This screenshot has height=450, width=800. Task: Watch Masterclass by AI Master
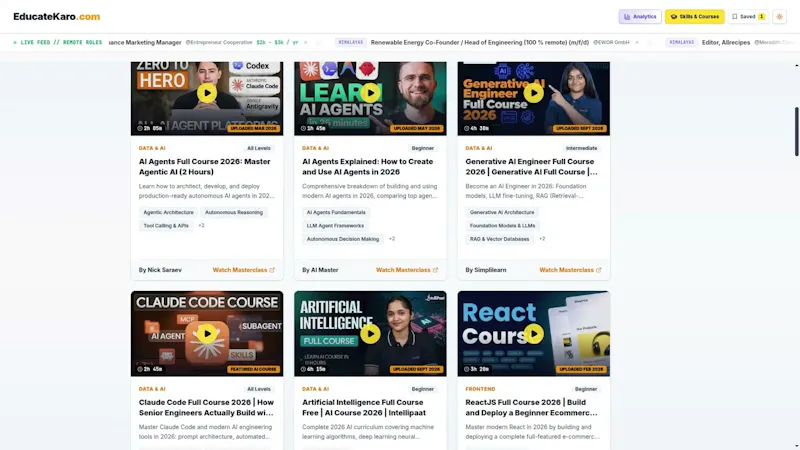coord(407,270)
